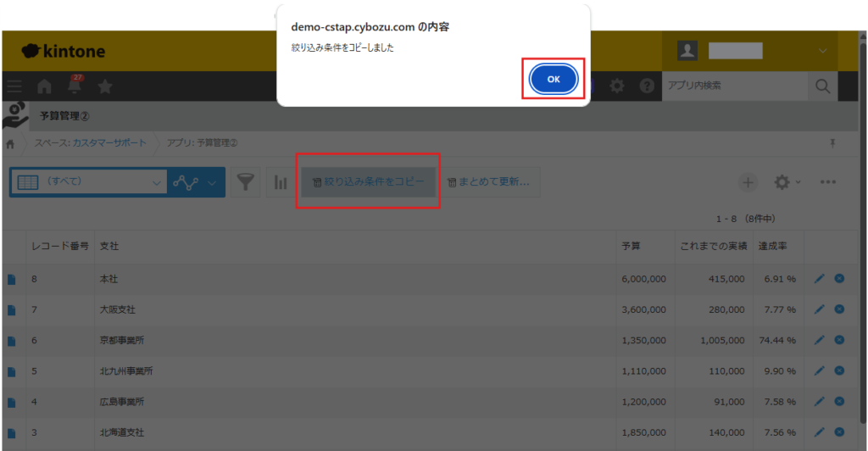
Task: Sort by レコード番号 column header
Action: (x=60, y=246)
